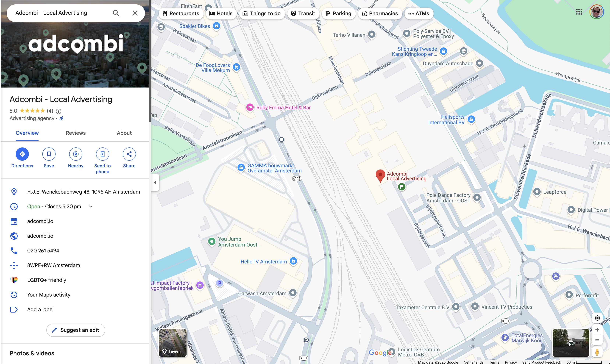
Task: Save the place with bookmark icon
Action: (49, 154)
